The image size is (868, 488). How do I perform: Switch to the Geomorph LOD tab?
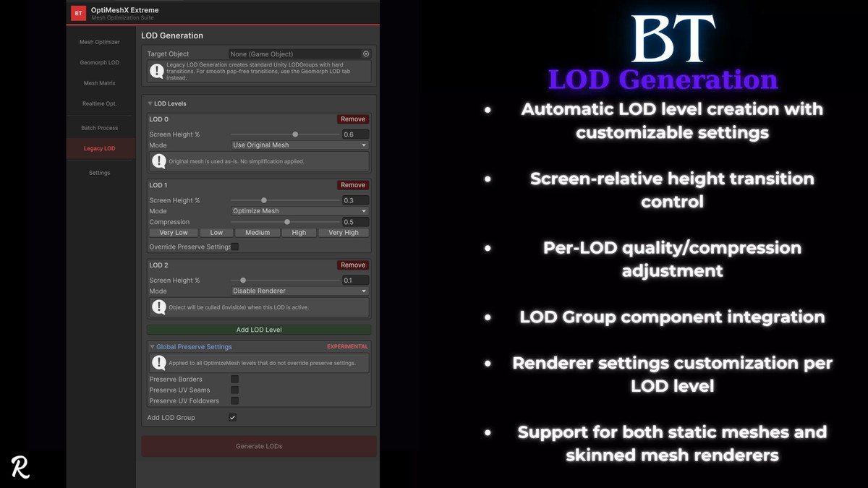tap(100, 62)
